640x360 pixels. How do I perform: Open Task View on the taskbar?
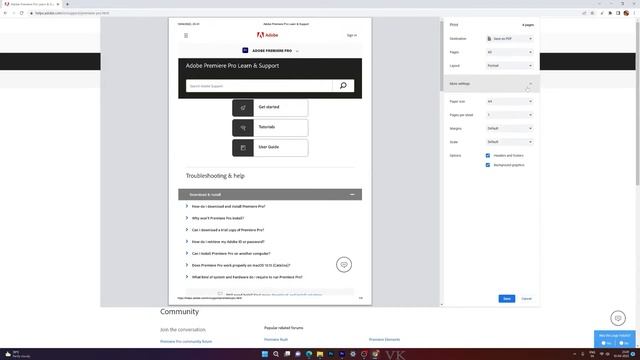[x=287, y=354]
